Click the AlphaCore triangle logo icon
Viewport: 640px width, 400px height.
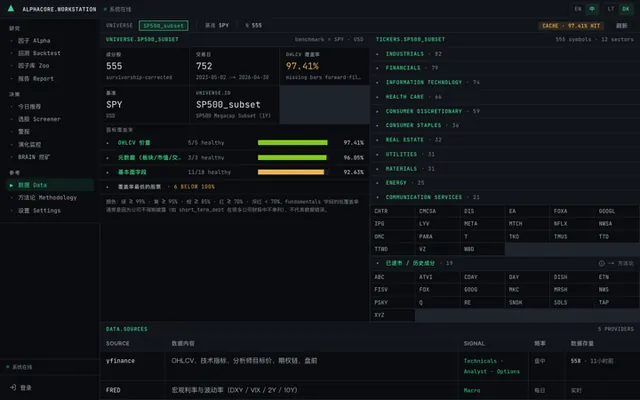11,8
